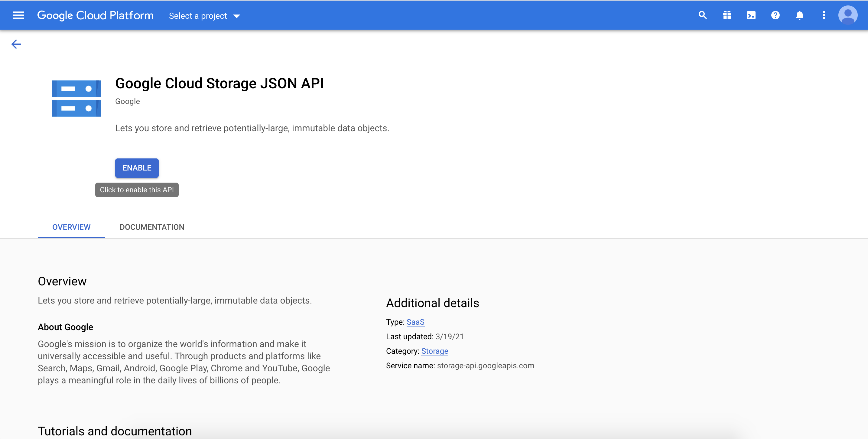
Task: Click the Google vendor name under the title
Action: click(127, 101)
